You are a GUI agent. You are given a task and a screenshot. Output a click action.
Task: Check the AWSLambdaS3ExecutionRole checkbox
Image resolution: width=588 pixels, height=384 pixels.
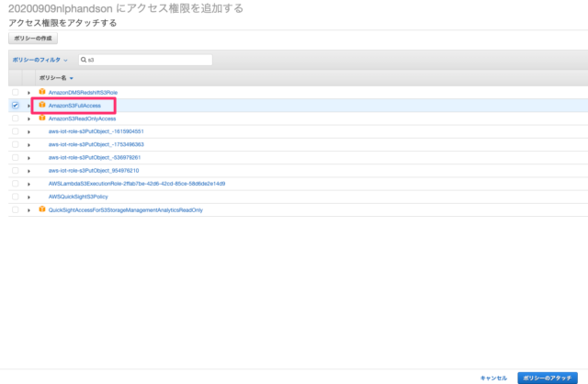pos(15,184)
